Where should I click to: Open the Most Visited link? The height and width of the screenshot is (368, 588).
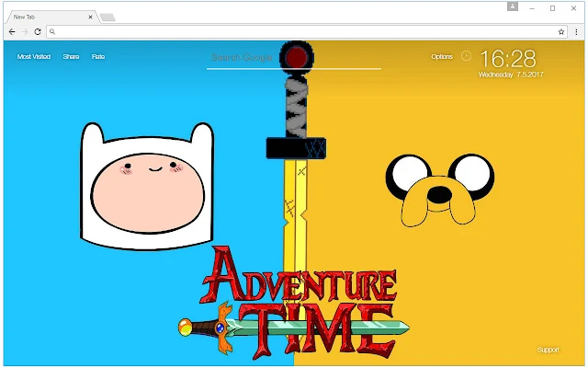point(34,57)
